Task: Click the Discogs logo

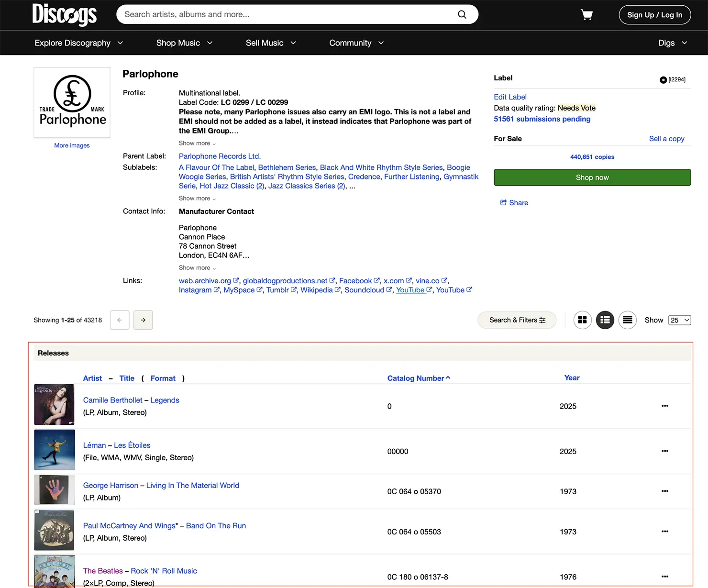Action: point(65,14)
